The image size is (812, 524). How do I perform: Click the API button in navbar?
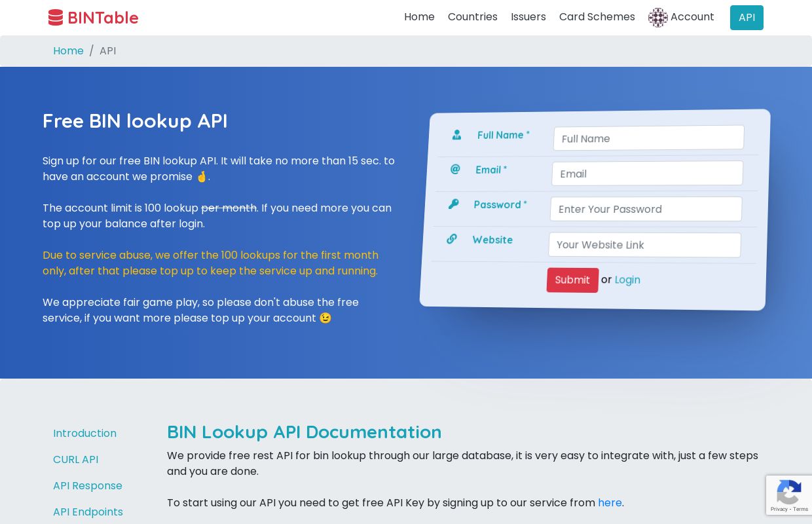point(747,18)
